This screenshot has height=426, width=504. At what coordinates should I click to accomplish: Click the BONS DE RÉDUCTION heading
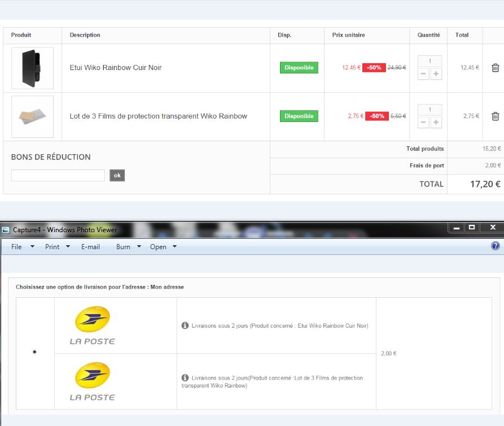51,157
